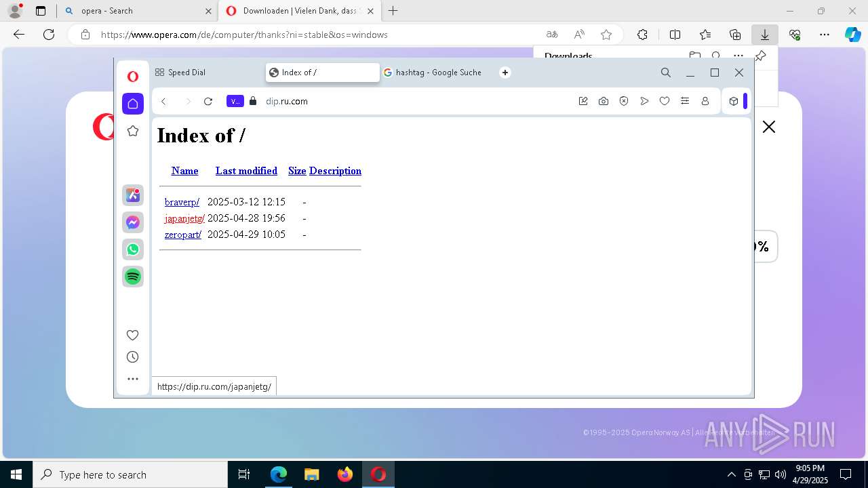Open history clock icon in Opera sidebar

tap(133, 357)
